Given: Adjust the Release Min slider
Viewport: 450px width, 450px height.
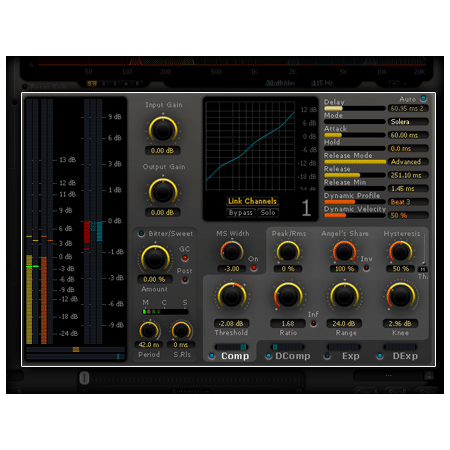Looking at the screenshot, I should click(x=355, y=188).
